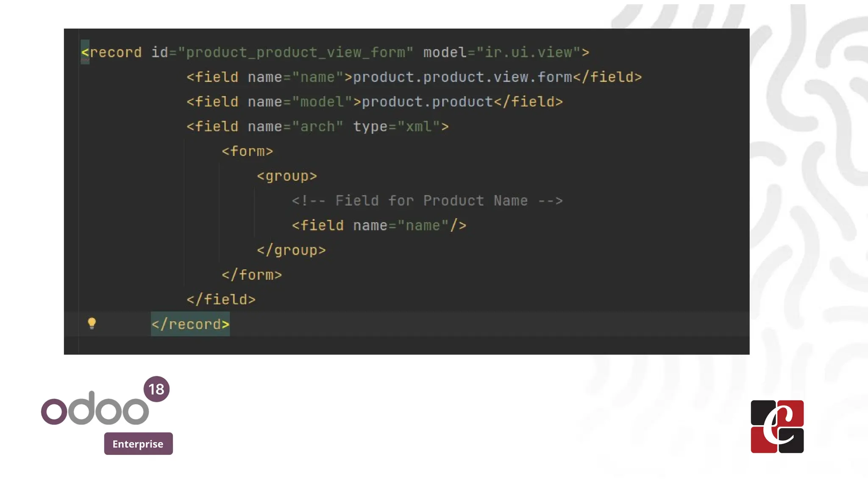Click the opening record tag bracket
The width and height of the screenshot is (868, 488).
pyautogui.click(x=85, y=53)
